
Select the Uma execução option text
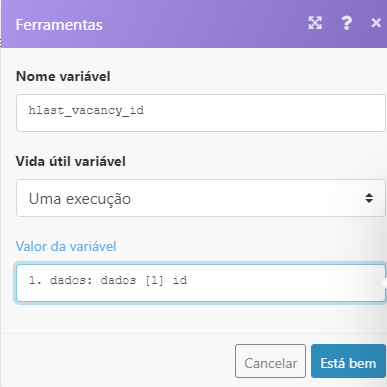80,199
